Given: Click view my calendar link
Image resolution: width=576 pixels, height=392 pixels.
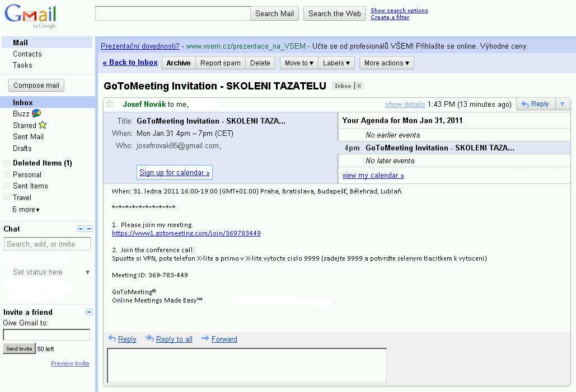Looking at the screenshot, I should [x=373, y=176].
